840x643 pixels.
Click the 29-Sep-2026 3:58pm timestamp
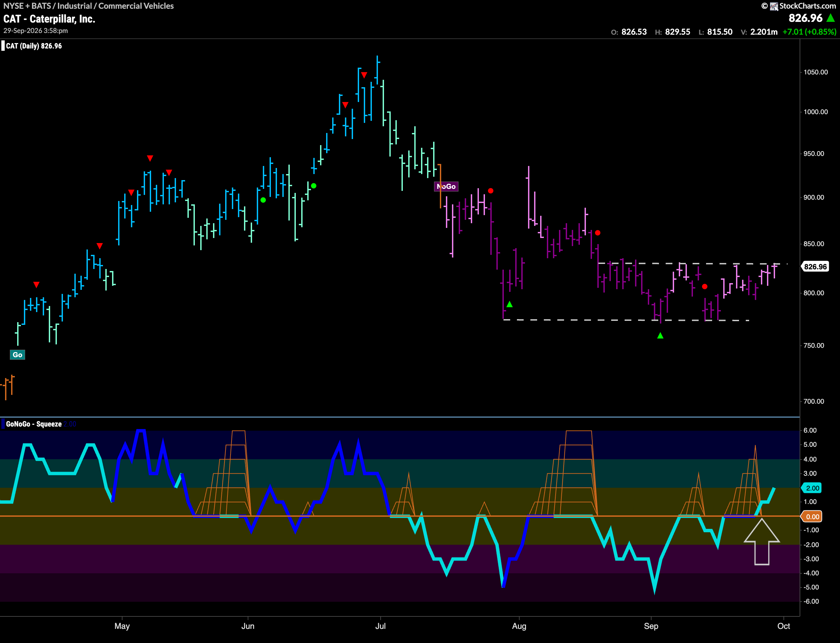36,31
